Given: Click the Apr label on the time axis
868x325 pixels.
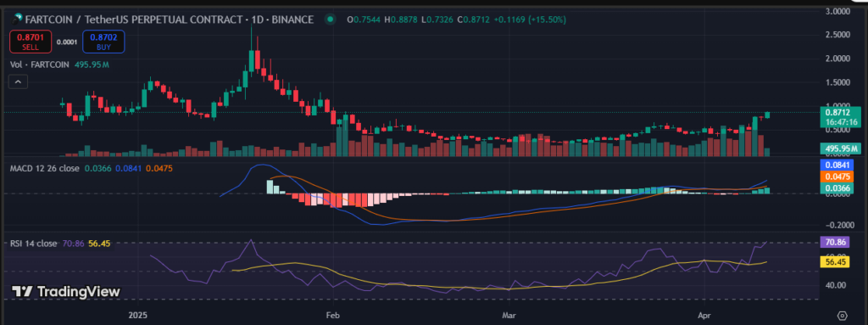Looking at the screenshot, I should (704, 315).
